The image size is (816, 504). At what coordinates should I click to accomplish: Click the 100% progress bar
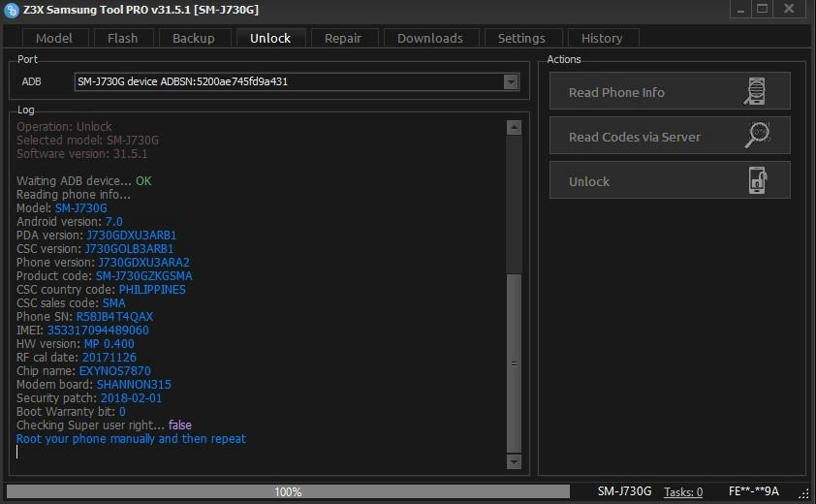coord(288,492)
